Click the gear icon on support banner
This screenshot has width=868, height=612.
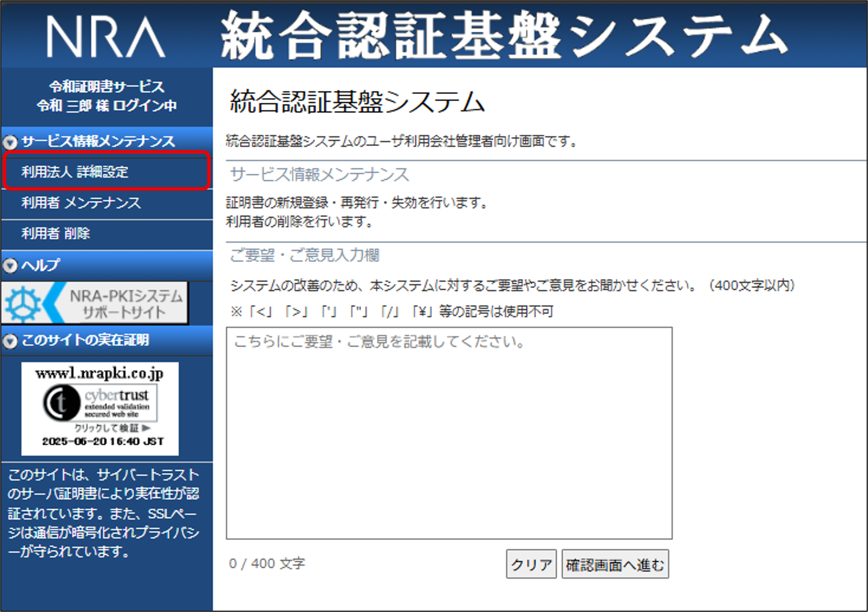pyautogui.click(x=23, y=304)
